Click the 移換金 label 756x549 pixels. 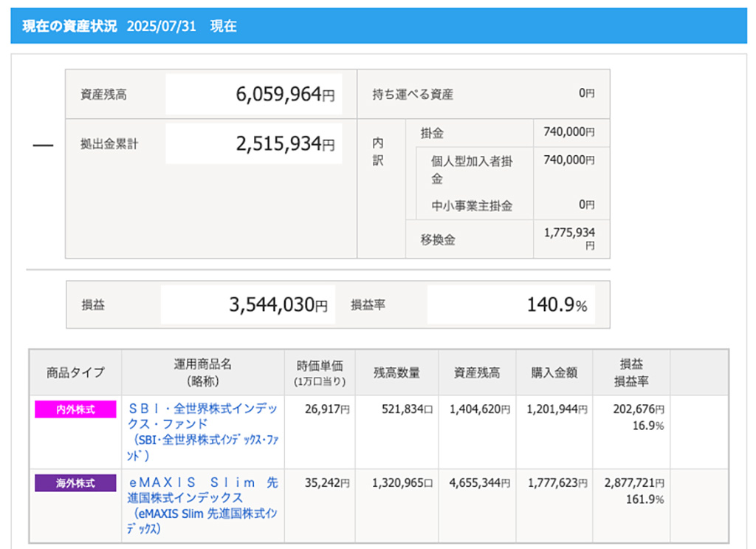coord(438,239)
